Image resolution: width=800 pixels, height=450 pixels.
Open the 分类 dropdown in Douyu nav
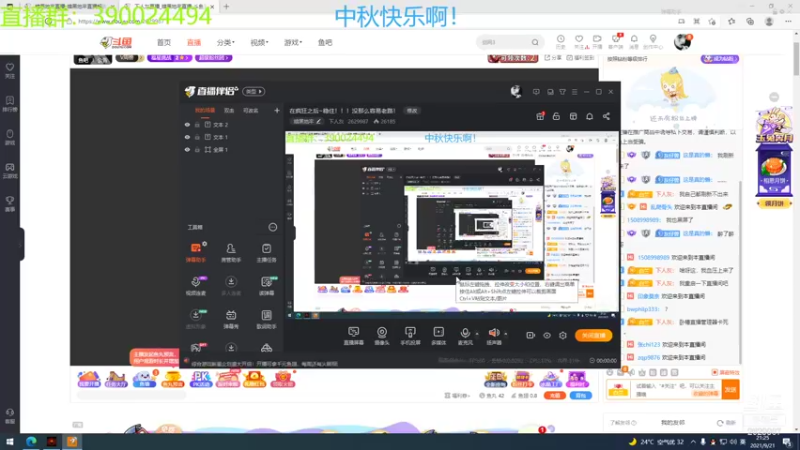pyautogui.click(x=225, y=42)
